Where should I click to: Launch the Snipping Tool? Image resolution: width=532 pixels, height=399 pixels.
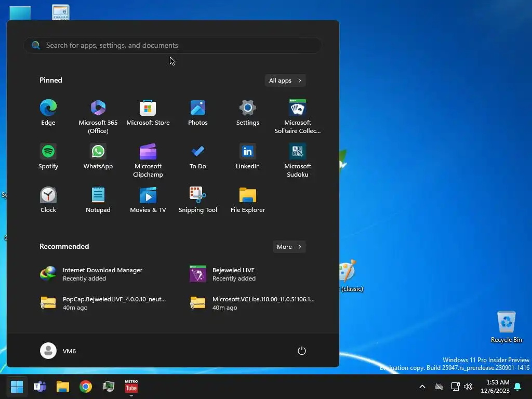[198, 200]
